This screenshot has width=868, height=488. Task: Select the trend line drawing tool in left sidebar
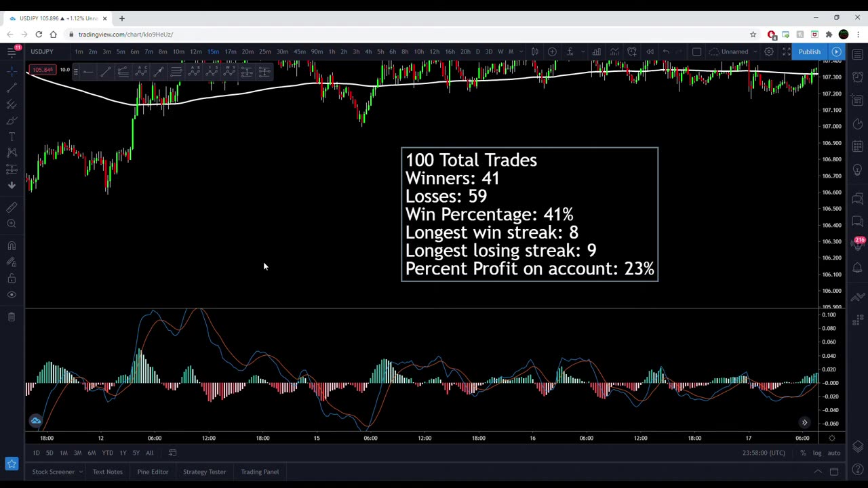pyautogui.click(x=12, y=87)
